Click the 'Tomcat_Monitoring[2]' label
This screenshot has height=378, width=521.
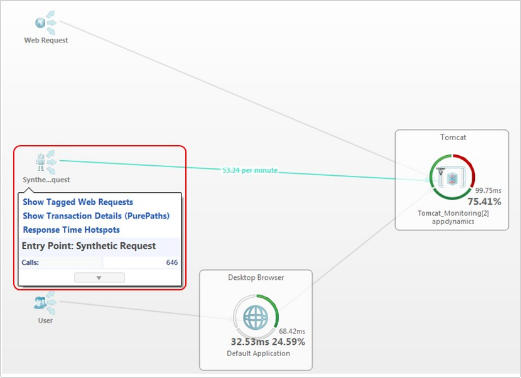(453, 213)
